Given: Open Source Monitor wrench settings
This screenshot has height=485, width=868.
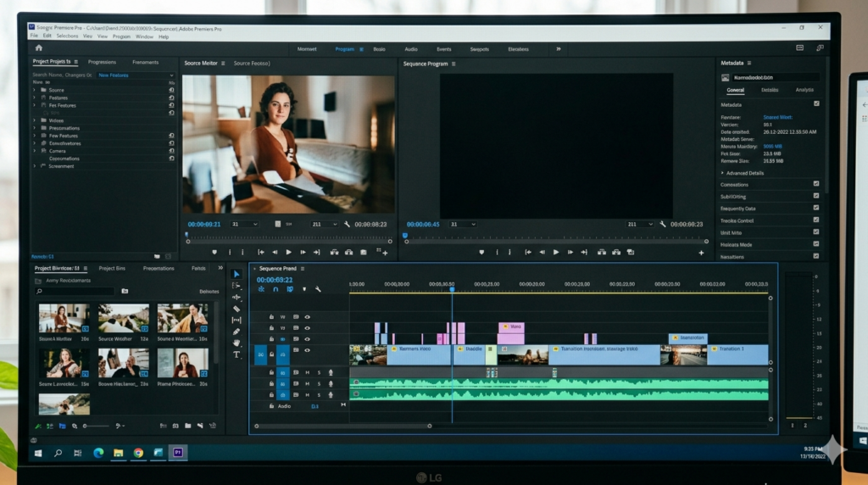Looking at the screenshot, I should click(x=347, y=224).
